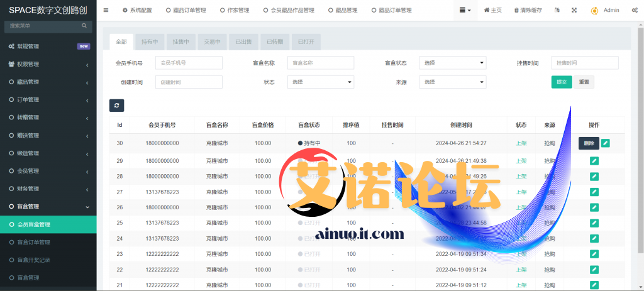
Task: Open the edit icon on row Id 23
Action: click(594, 254)
